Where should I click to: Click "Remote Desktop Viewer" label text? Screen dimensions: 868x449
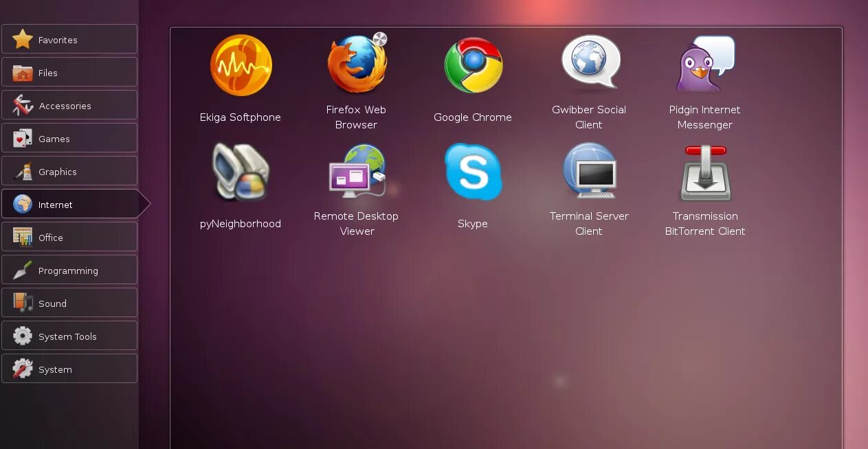(x=357, y=224)
